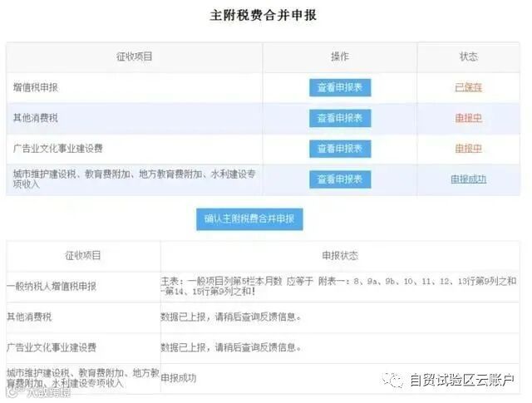Viewport: 532px width, 403px height.
Task: Click 确认主附税费合并申报 button
Action: tap(249, 219)
